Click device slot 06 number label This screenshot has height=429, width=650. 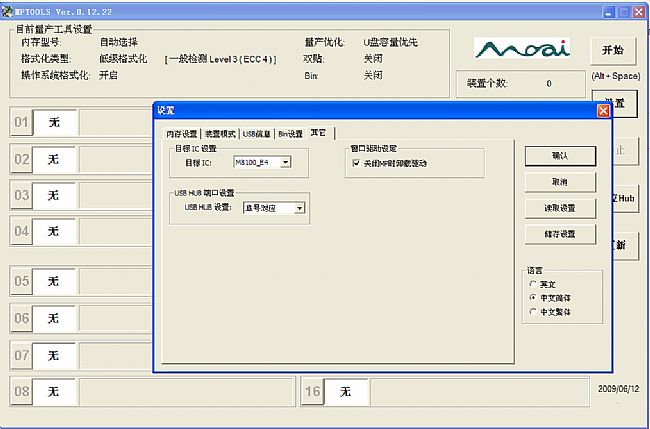22,318
